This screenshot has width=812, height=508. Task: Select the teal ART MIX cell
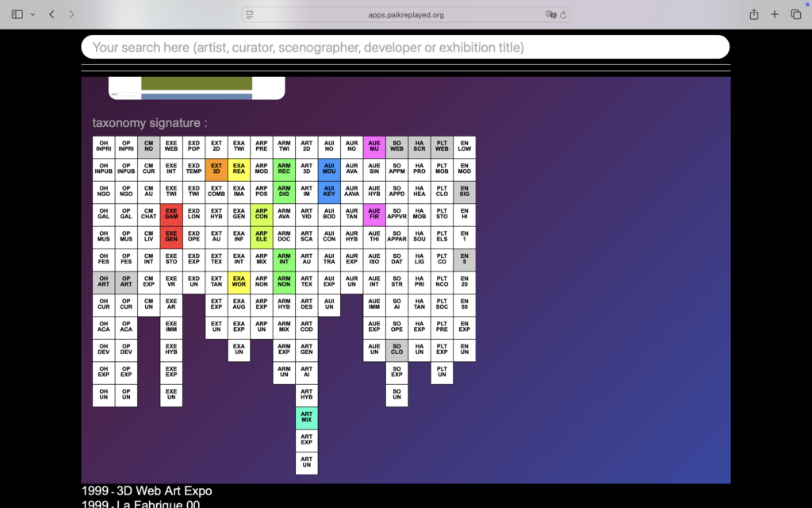[x=307, y=418]
